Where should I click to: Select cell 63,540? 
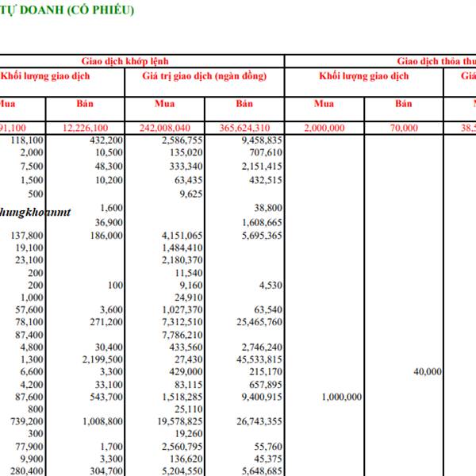coord(268,309)
